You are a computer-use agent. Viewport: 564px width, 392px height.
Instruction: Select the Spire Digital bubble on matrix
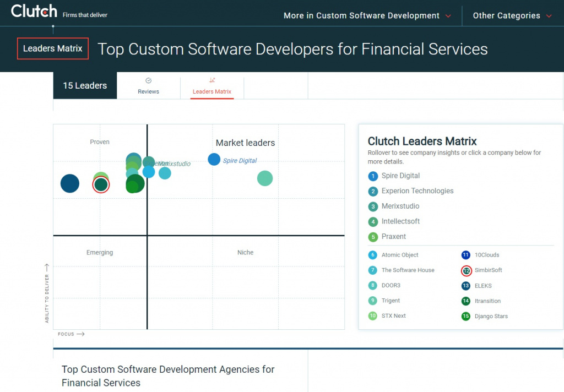pyautogui.click(x=214, y=159)
